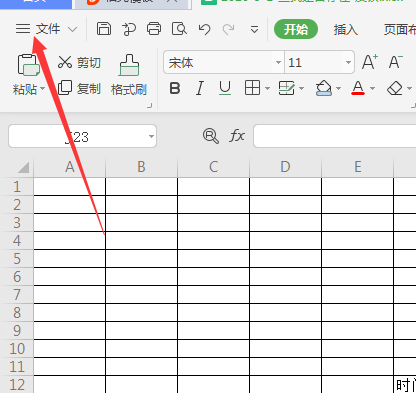Screen dimensions: 416x393
Task: Open the 宋体 font name dropdown
Action: point(278,62)
